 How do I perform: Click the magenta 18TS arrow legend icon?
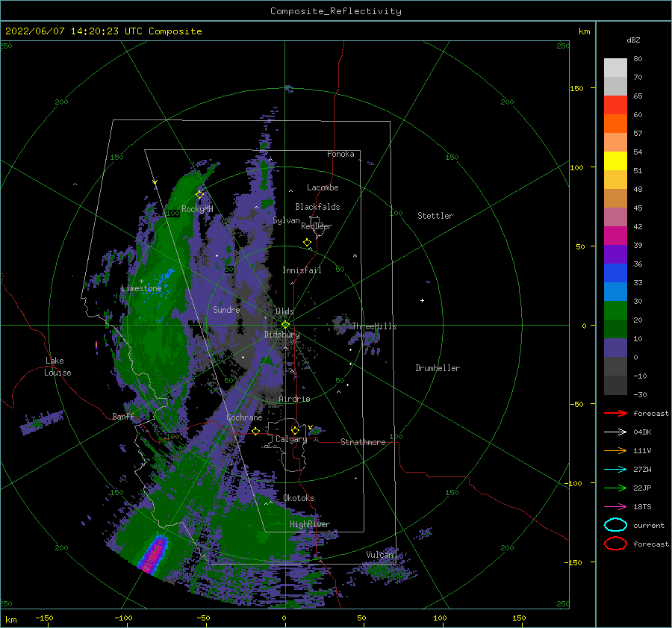tap(615, 507)
